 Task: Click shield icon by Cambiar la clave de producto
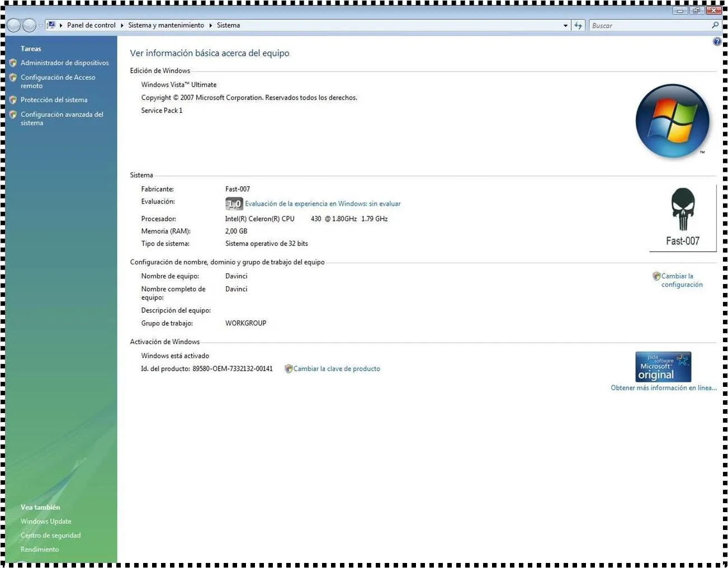click(x=289, y=368)
